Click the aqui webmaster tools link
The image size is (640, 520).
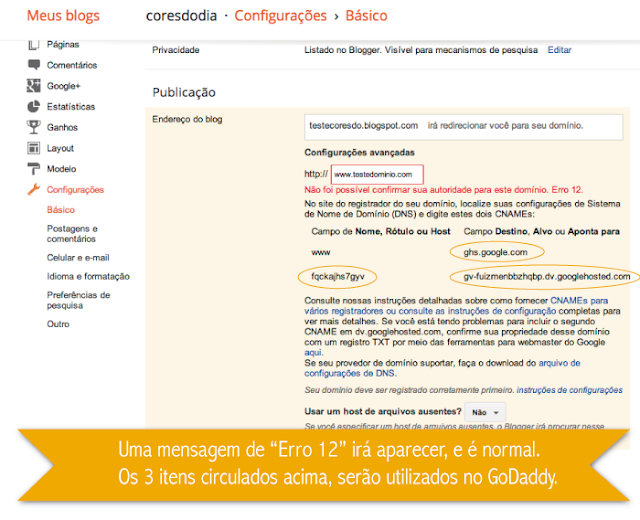click(313, 352)
